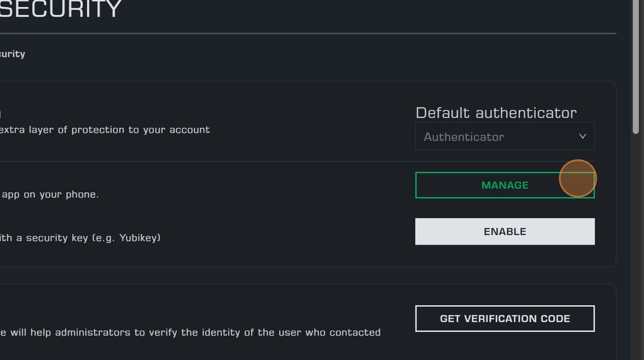Screen dimensions: 644x360
Task: Click GET VERIFICATION CODE button
Action: pos(504,319)
